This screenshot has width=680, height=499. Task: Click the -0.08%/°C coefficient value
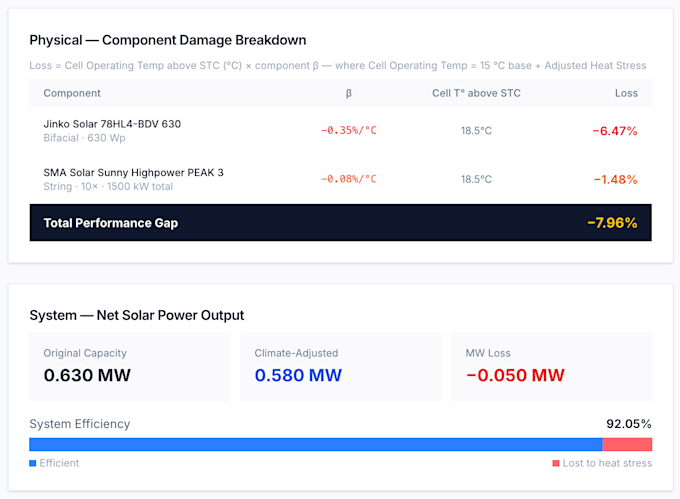pos(349,179)
